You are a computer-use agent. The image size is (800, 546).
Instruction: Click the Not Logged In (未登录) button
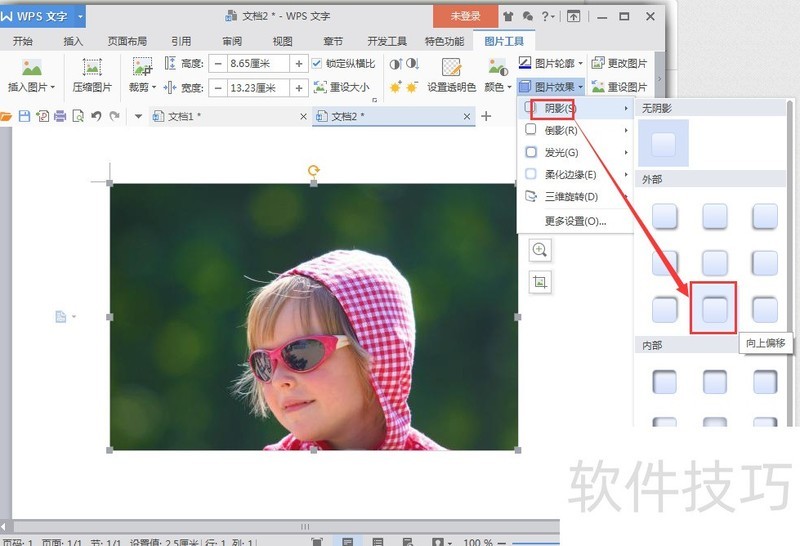[465, 16]
